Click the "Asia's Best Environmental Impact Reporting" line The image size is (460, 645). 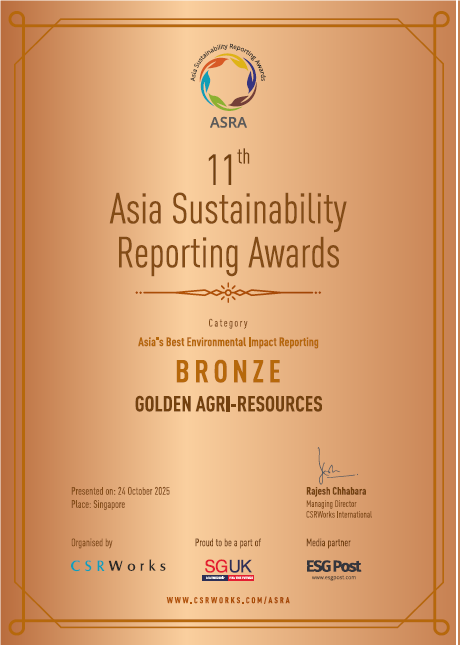pyautogui.click(x=228, y=342)
